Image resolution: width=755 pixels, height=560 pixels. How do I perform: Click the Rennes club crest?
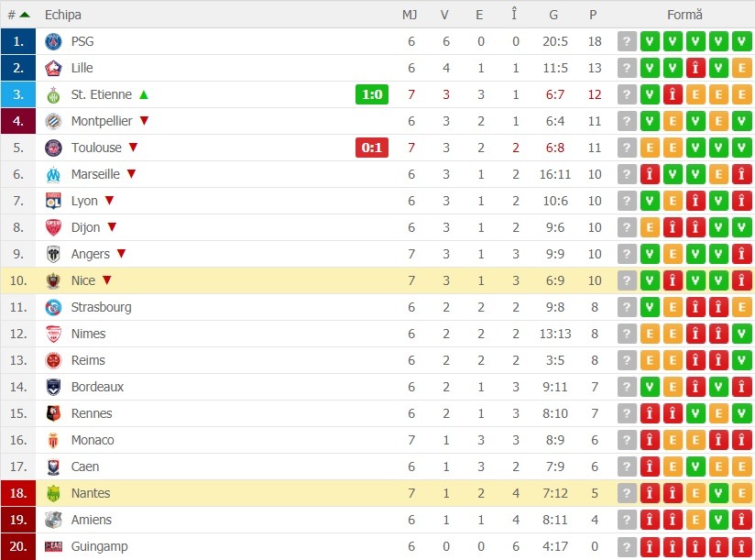pyautogui.click(x=53, y=413)
